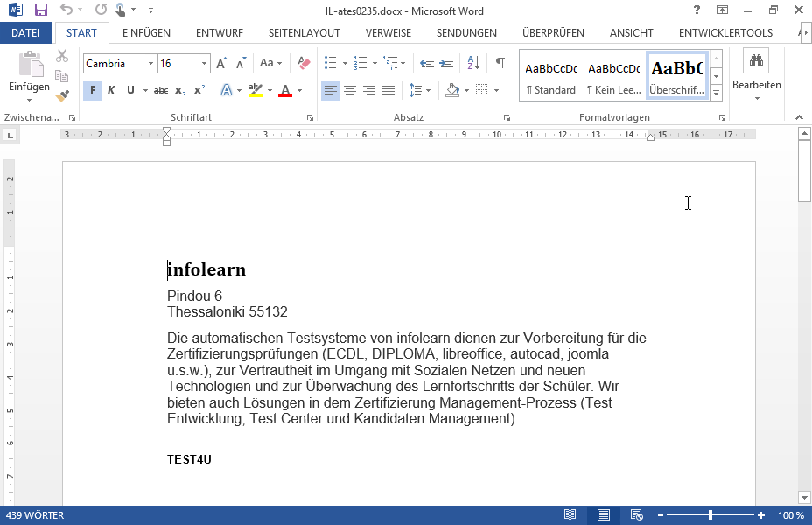Click the tab stop selector on ruler
Image resolution: width=812 pixels, height=525 pixels.
(x=10, y=136)
